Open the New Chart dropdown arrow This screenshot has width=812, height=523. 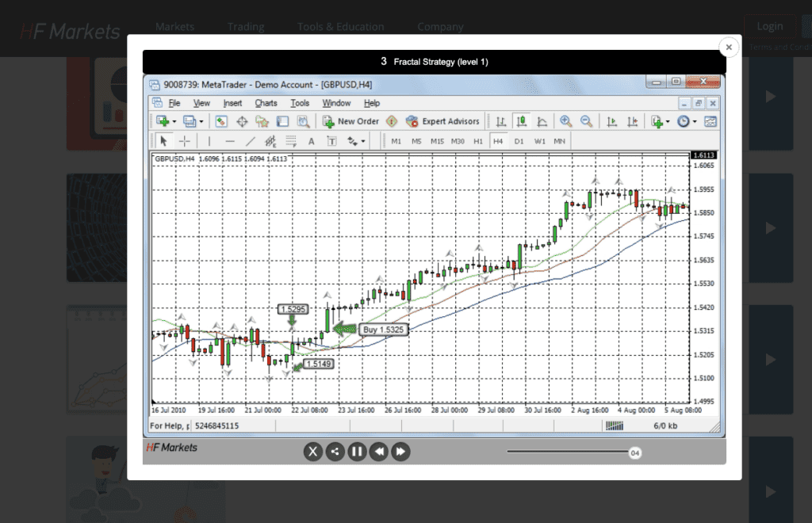(174, 122)
